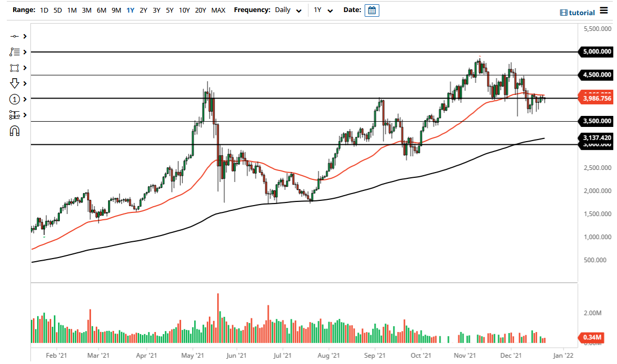
Task: Select the measurement tool
Action: [15, 115]
